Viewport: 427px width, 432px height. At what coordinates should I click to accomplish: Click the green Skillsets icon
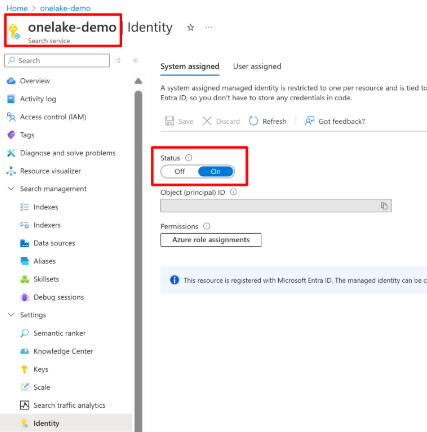tap(24, 279)
